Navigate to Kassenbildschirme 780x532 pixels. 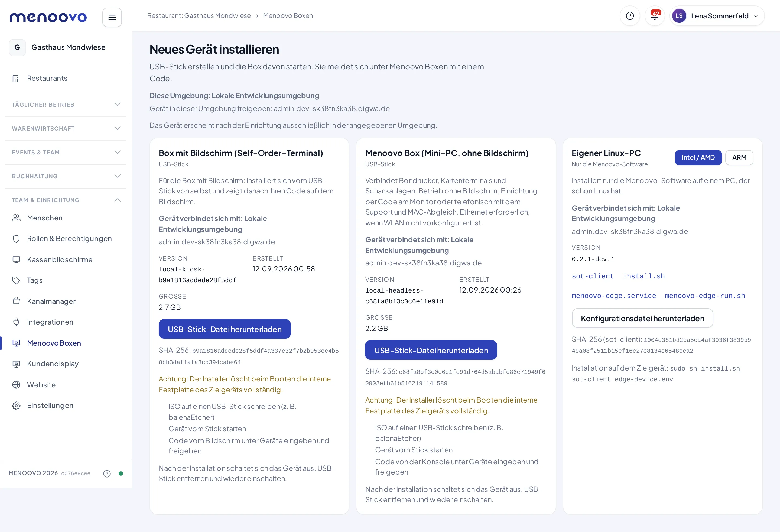pos(66,259)
